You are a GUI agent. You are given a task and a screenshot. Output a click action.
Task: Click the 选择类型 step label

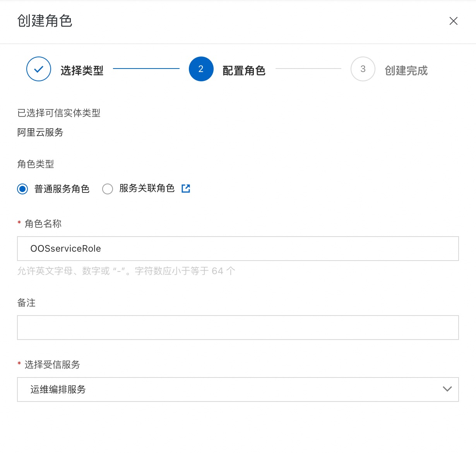82,70
